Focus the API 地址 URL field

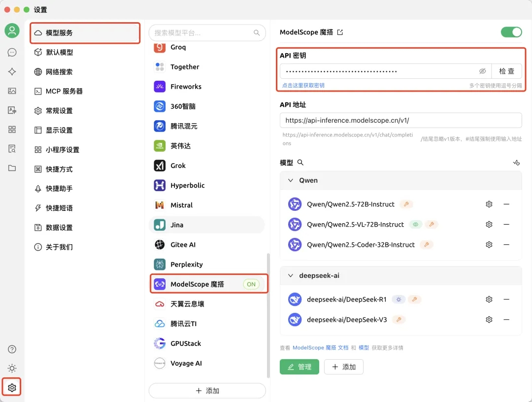click(400, 120)
